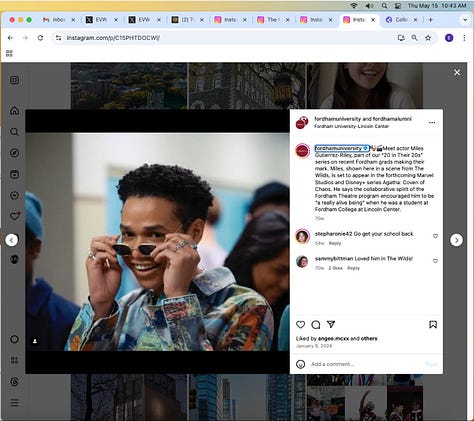Open Chrome profile avatar
The image size is (474, 421).
click(449, 38)
